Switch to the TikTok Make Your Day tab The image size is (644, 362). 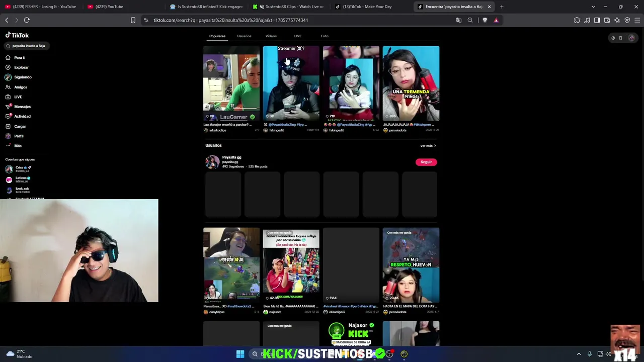point(371,7)
